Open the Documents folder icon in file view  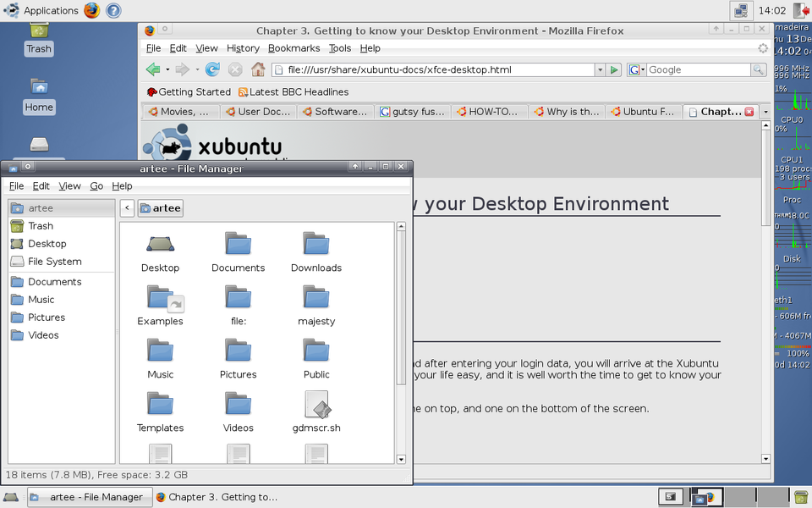click(x=238, y=244)
